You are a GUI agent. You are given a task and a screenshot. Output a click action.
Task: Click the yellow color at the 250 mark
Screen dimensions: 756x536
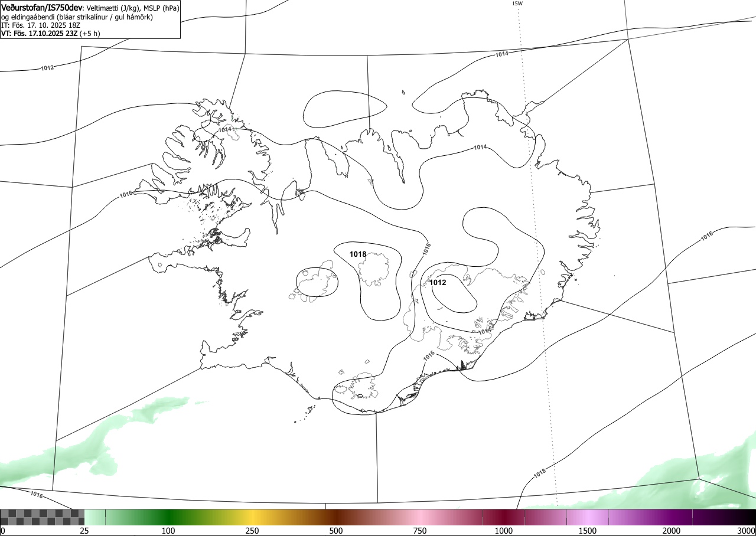point(252,517)
